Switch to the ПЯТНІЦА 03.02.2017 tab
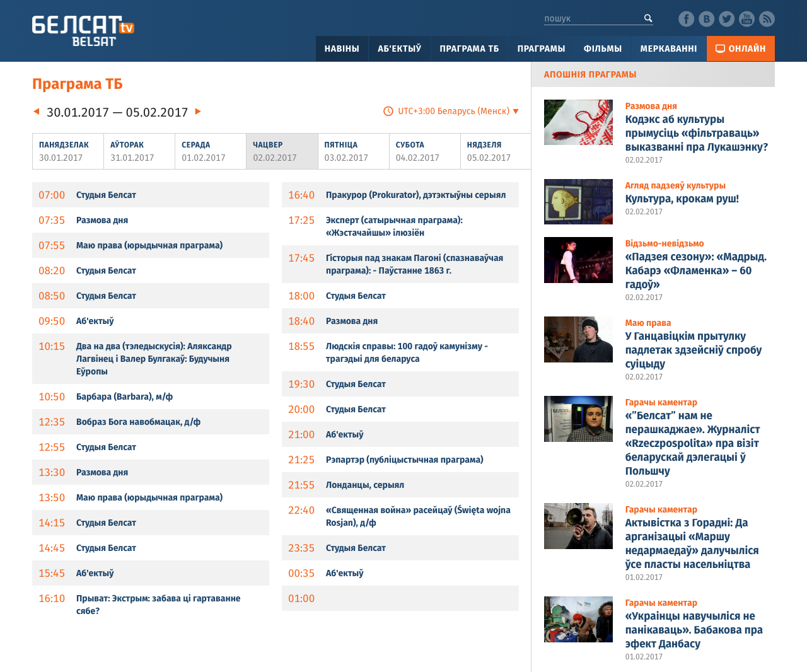This screenshot has height=672, width=807. (353, 151)
